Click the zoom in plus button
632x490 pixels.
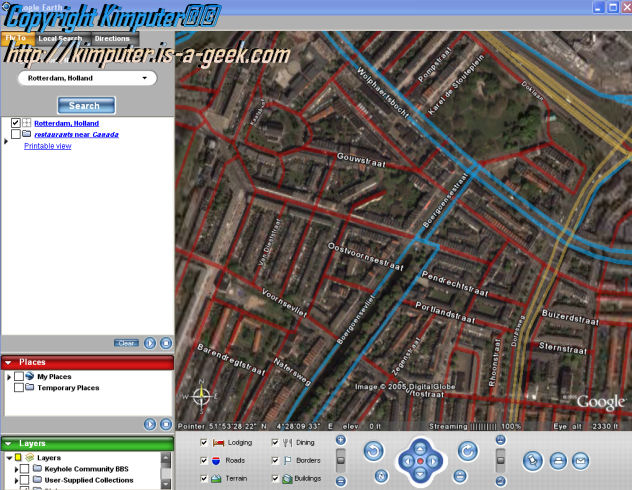coord(341,440)
